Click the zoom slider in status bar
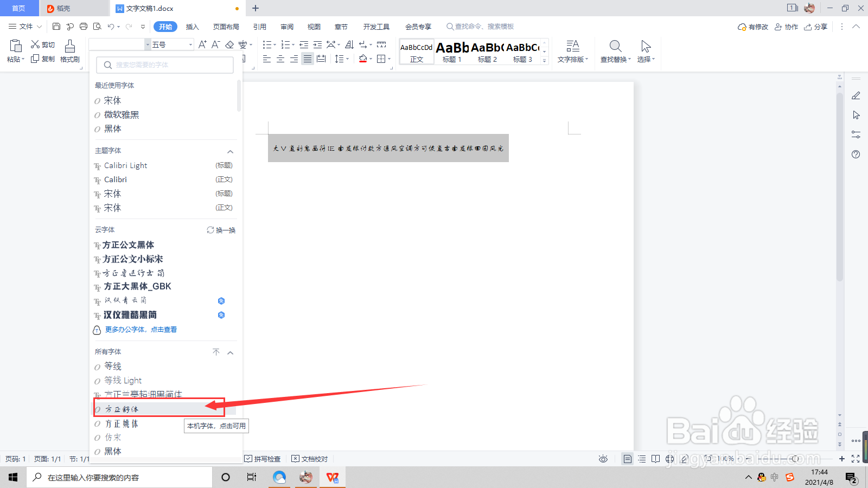Screen dimensions: 868x488 coord(795,459)
